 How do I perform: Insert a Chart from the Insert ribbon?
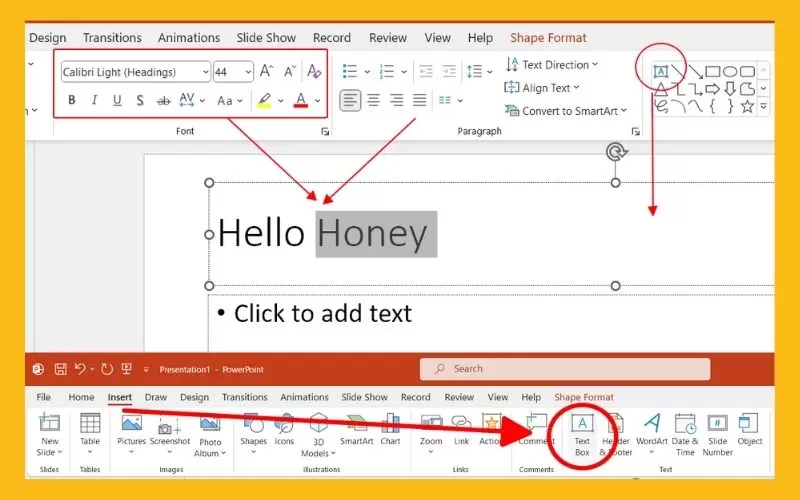[x=390, y=430]
